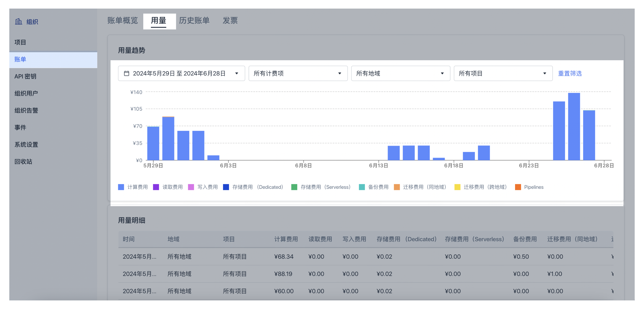Screen dimensions: 644x309
Task: Select the 用量 tab
Action: coord(159,21)
